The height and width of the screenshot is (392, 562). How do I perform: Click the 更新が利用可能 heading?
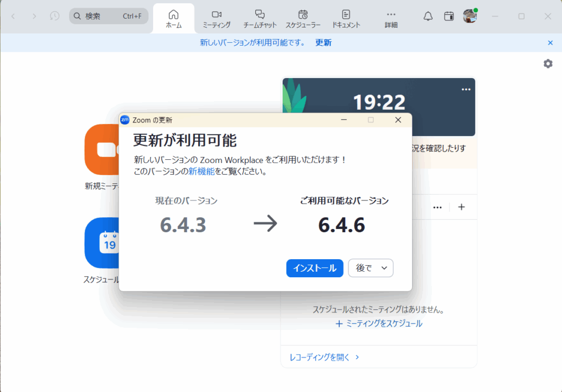[185, 140]
